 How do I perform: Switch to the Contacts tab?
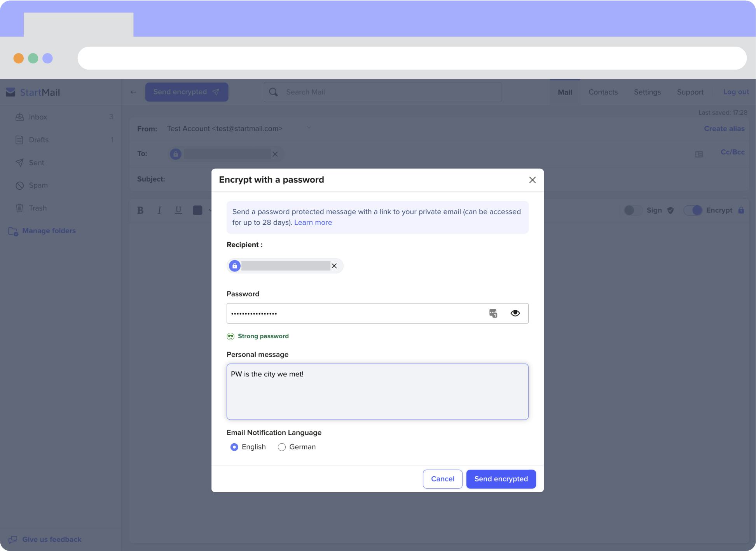[x=603, y=92]
